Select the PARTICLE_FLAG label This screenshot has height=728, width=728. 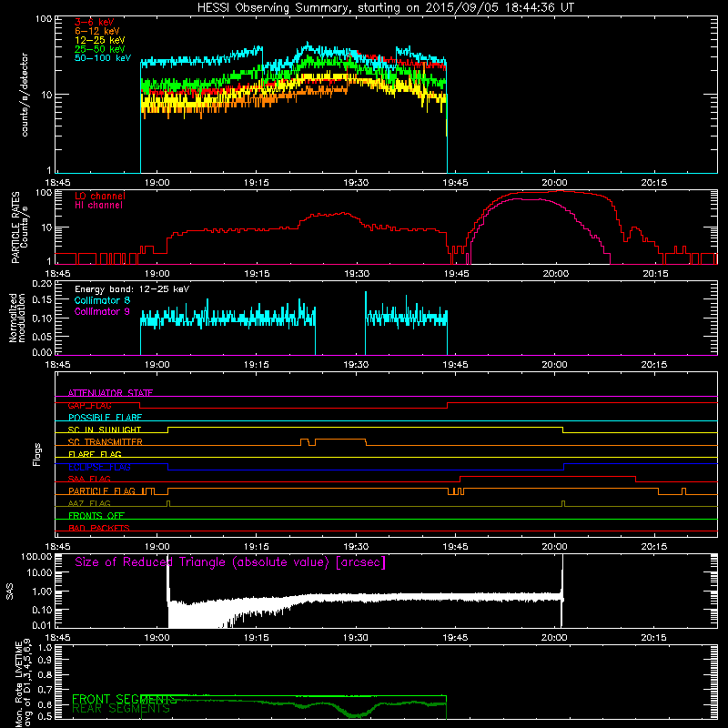(x=102, y=491)
